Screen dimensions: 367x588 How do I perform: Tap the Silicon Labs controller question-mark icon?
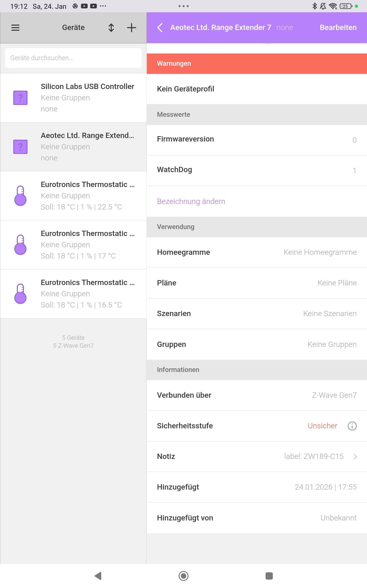click(20, 98)
